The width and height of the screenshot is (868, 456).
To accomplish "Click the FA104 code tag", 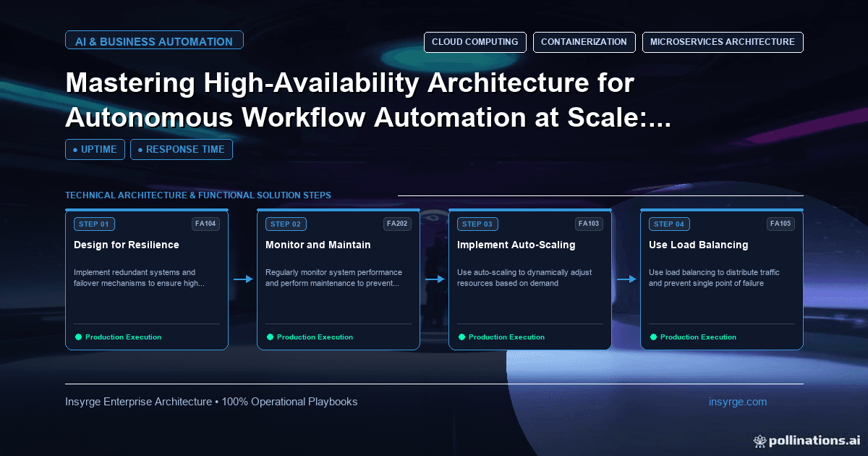I will click(x=205, y=224).
